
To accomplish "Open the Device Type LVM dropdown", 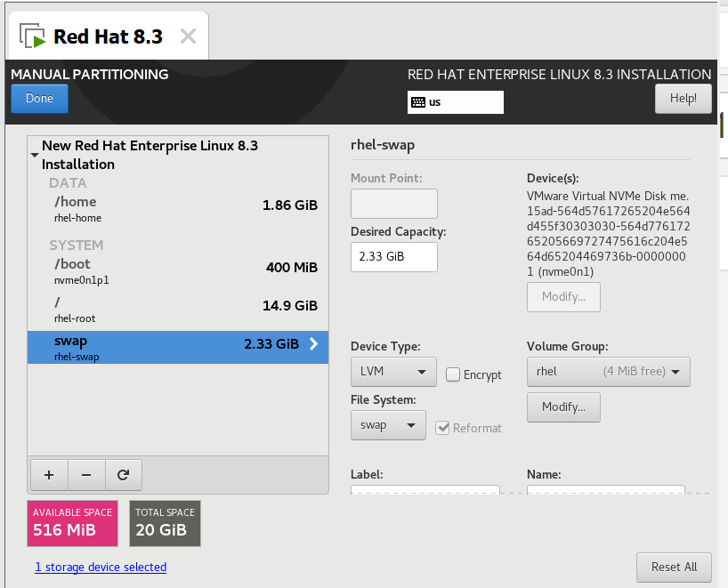I will (393, 371).
